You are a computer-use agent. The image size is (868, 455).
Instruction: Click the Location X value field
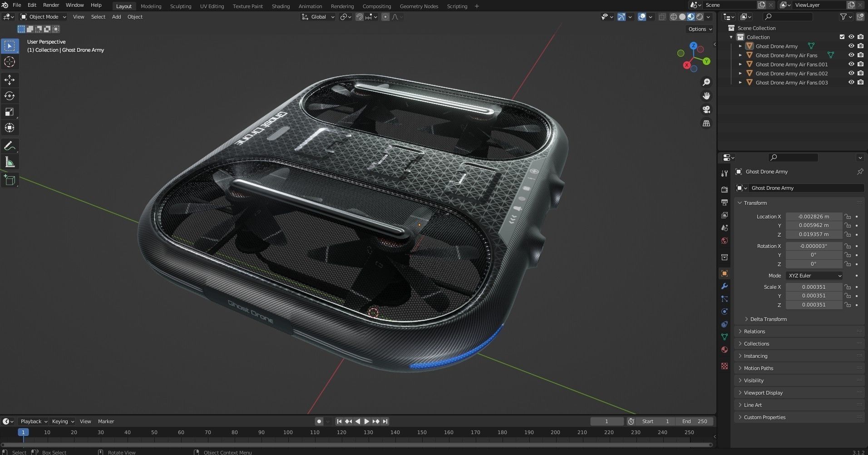814,217
